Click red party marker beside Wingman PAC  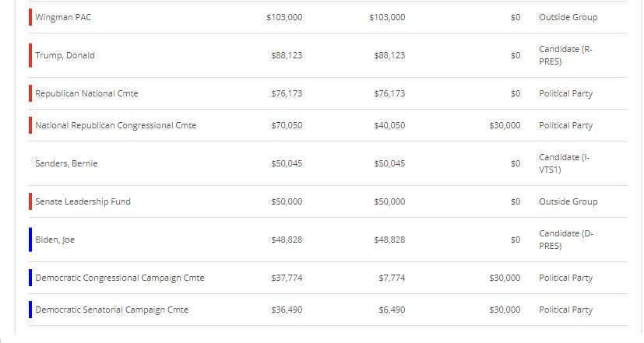pyautogui.click(x=30, y=17)
